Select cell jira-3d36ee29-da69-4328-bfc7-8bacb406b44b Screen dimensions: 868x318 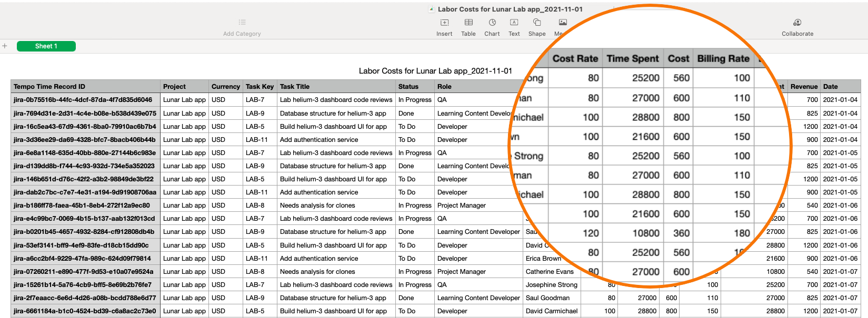85,139
